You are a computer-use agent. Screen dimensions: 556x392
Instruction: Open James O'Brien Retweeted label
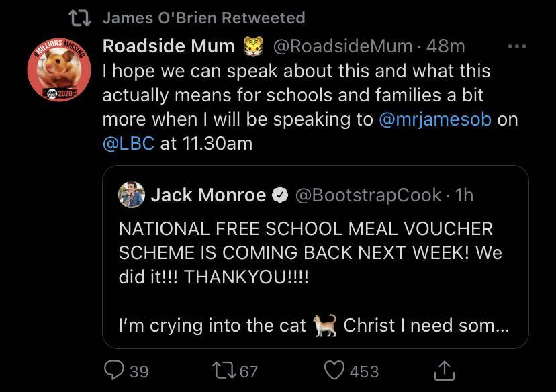click(203, 18)
